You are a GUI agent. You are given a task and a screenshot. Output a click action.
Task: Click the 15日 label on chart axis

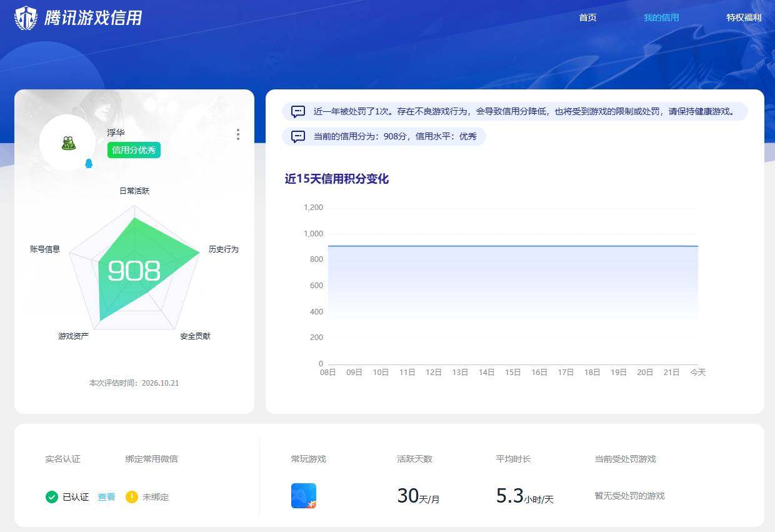513,372
